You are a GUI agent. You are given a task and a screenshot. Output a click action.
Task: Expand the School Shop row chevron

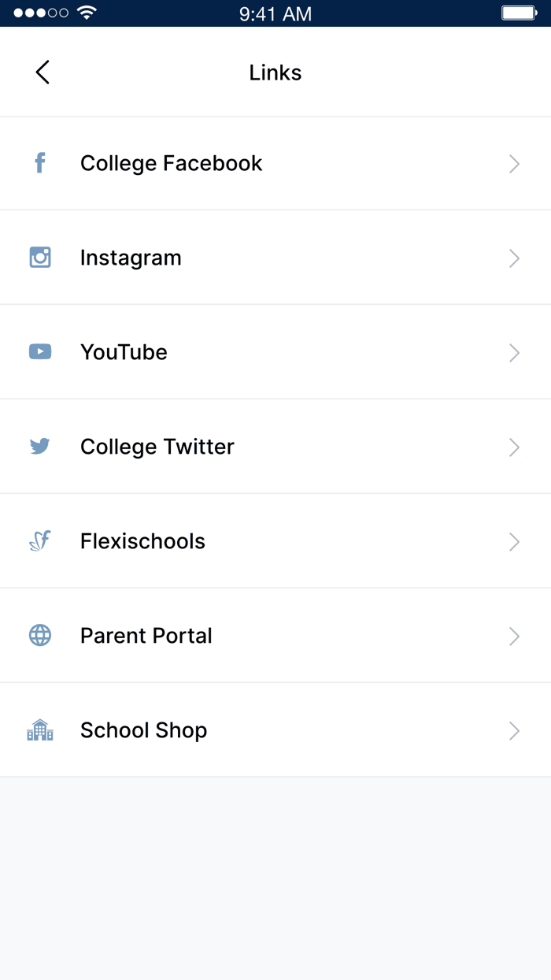(x=514, y=730)
